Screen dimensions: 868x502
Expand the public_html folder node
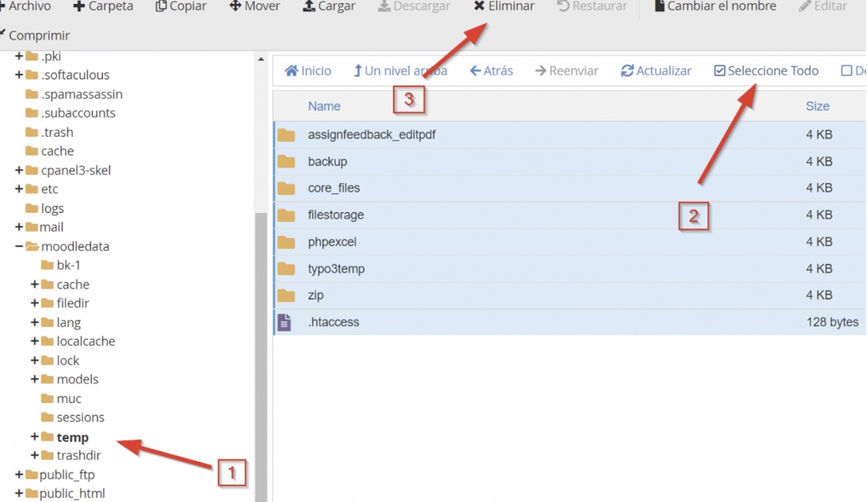tap(19, 493)
